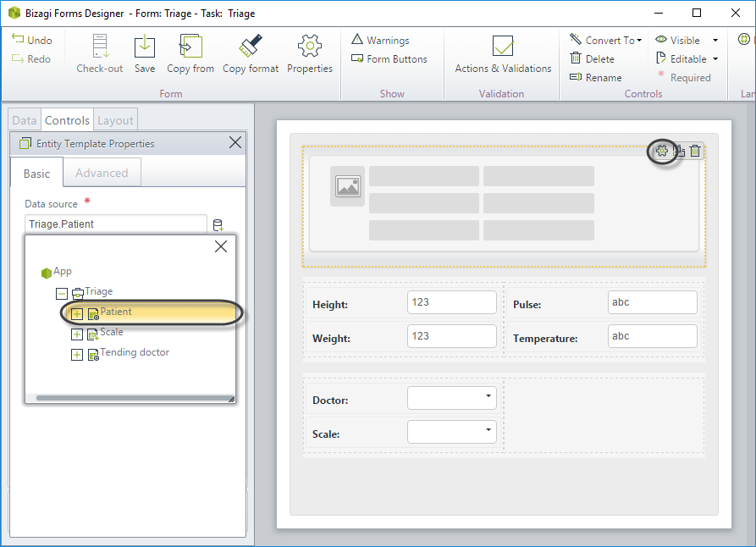Expand the Patient tree node
This screenshot has height=547, width=756.
pos(77,314)
